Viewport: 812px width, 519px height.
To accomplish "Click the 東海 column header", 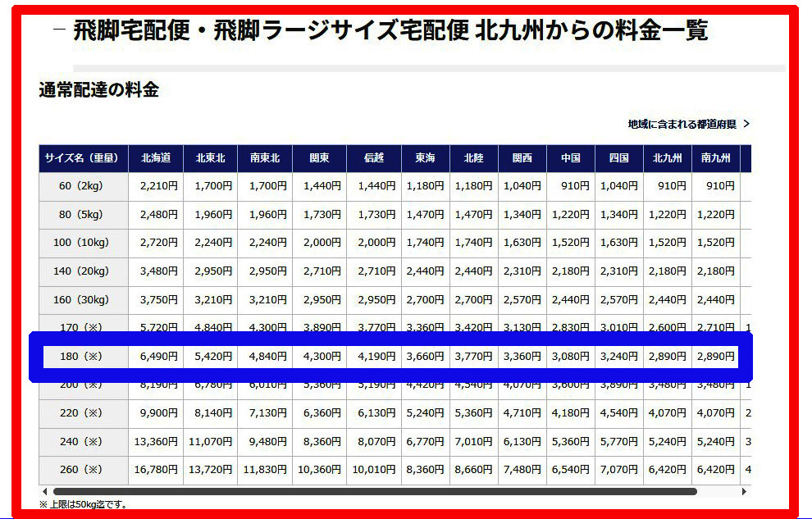I will 425,158.
